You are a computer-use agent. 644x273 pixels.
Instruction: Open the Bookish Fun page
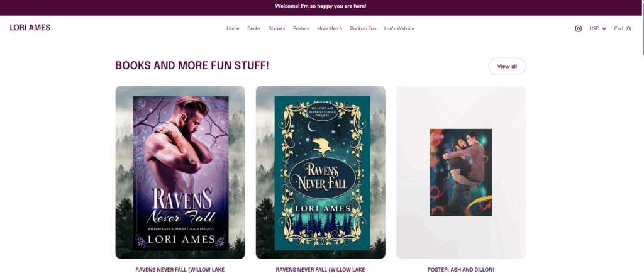(x=363, y=28)
